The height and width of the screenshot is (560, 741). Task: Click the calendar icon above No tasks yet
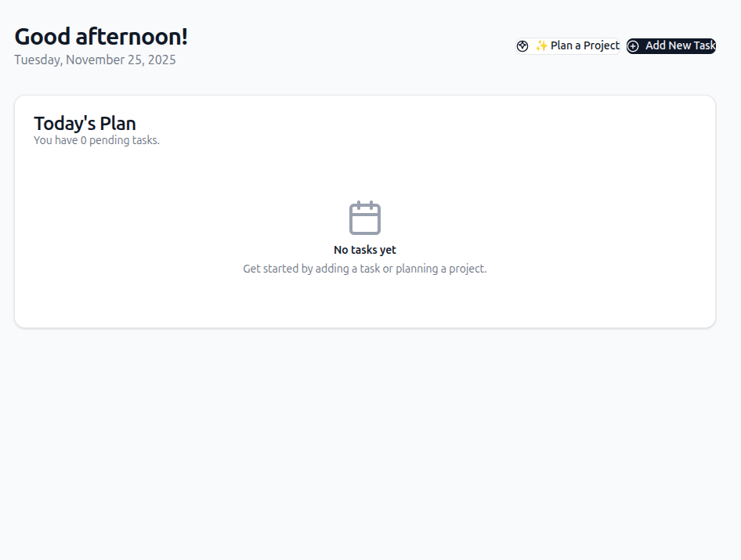click(365, 218)
